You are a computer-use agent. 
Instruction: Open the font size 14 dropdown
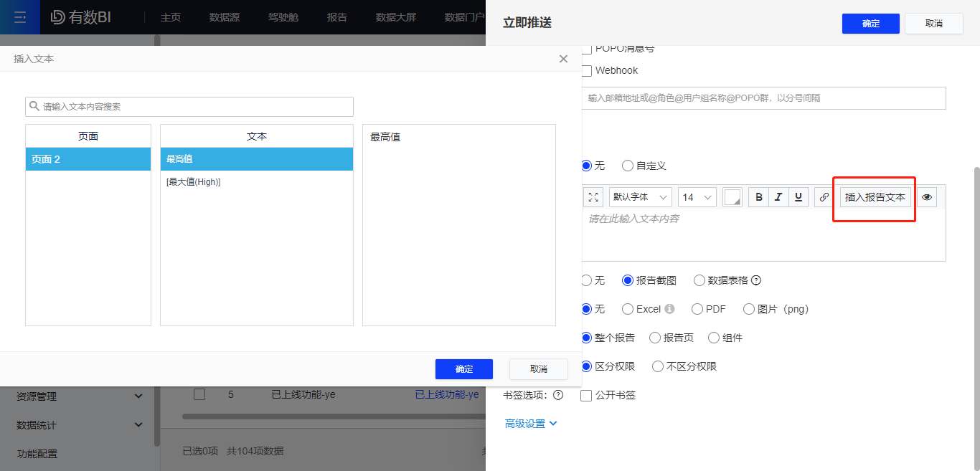(x=697, y=196)
